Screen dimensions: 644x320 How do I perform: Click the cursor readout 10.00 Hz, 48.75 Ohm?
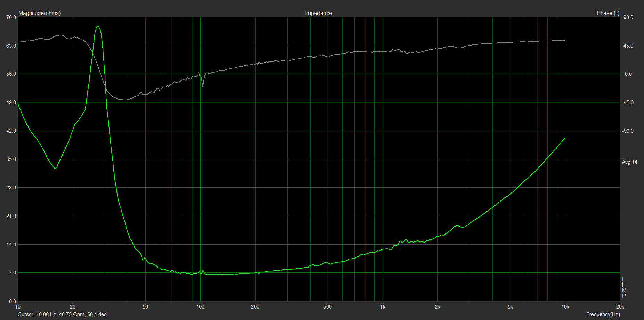click(x=62, y=314)
